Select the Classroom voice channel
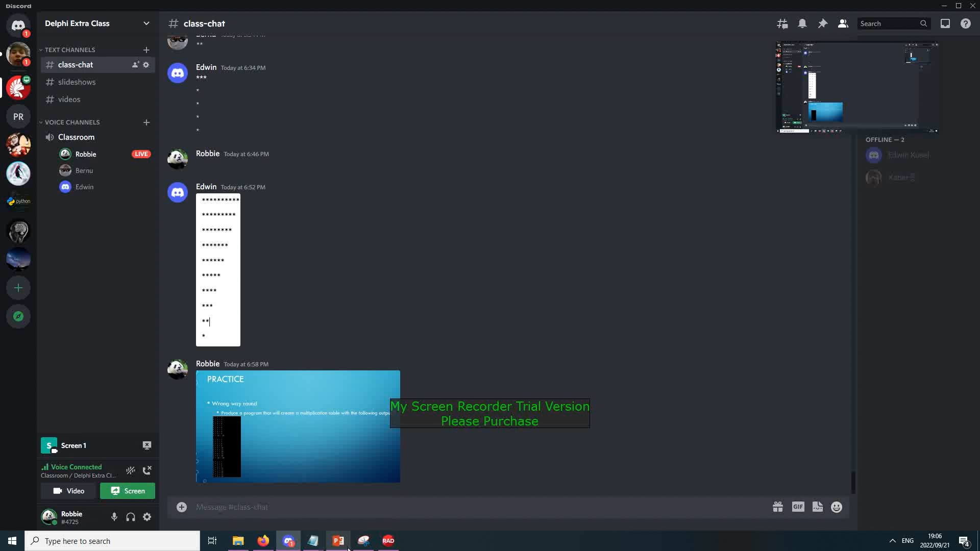 pos(97,137)
